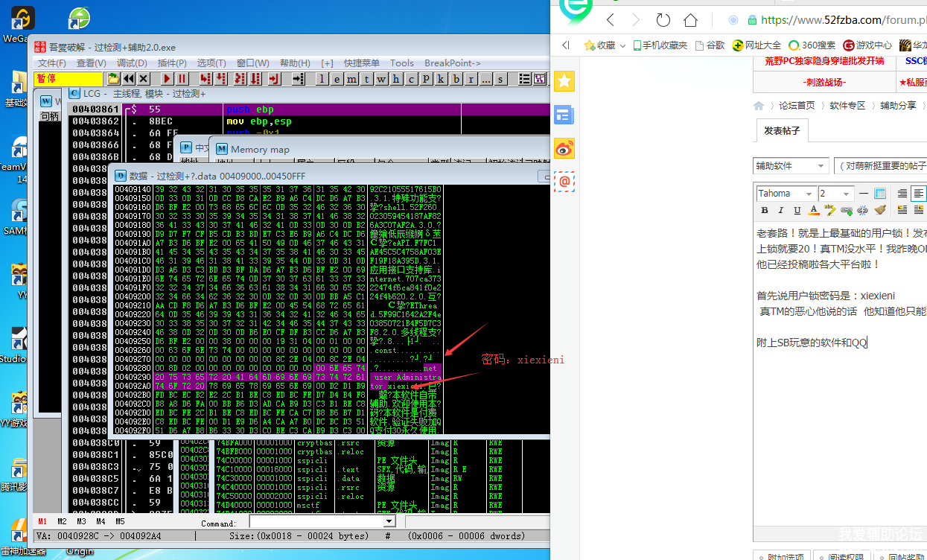Click the Trace into toolbar icon

[x=240, y=78]
